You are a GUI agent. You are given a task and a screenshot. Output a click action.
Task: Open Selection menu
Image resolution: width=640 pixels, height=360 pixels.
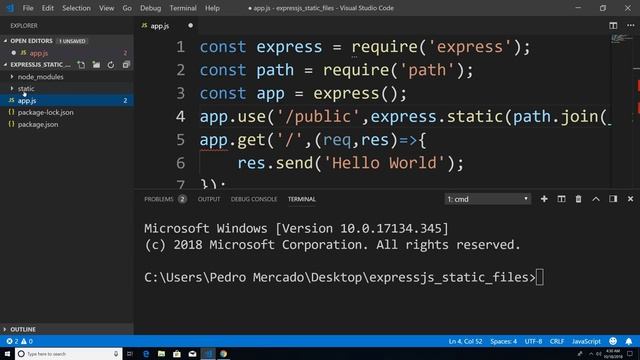(76, 8)
